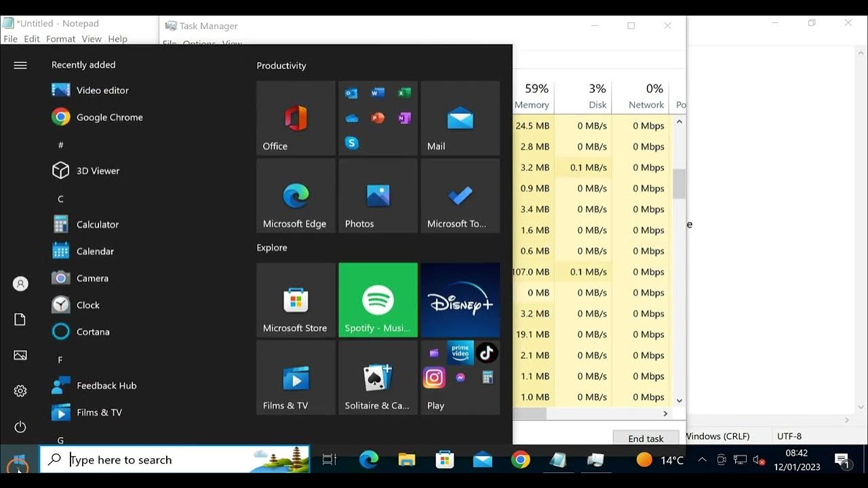Open the Notepad Format menu
This screenshot has width=868, height=488.
(60, 39)
